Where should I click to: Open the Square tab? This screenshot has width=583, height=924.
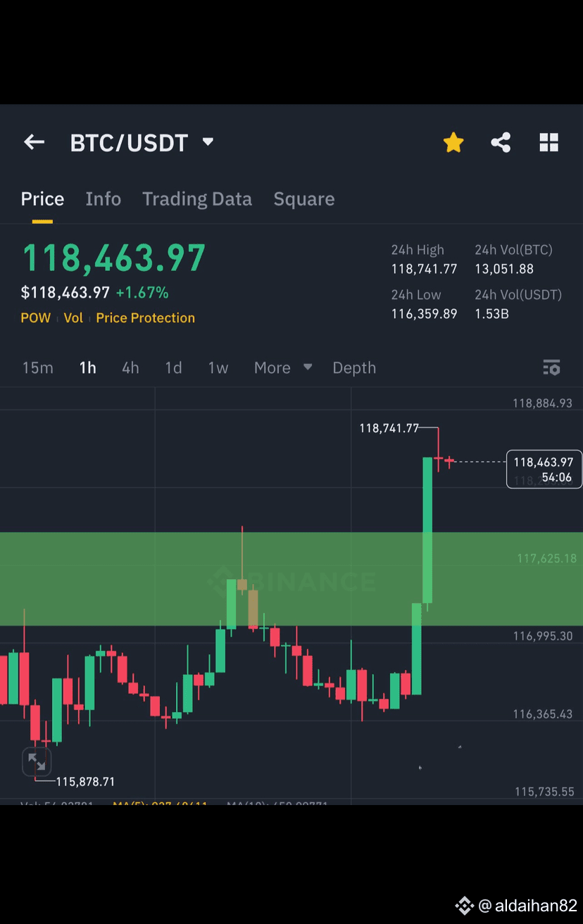pos(304,199)
